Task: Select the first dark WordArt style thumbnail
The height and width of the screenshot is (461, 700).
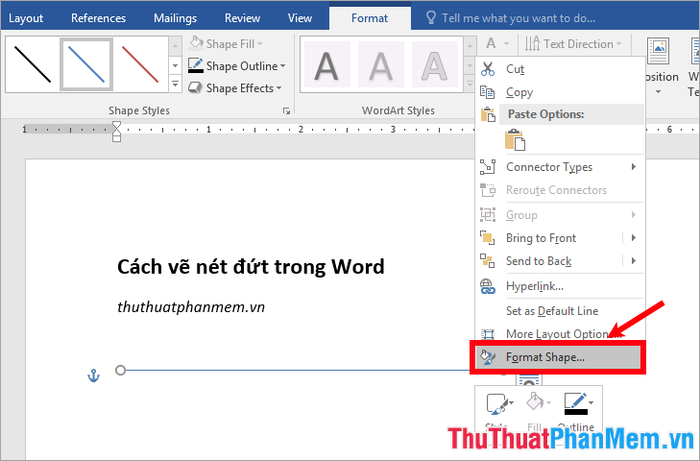Action: click(327, 65)
